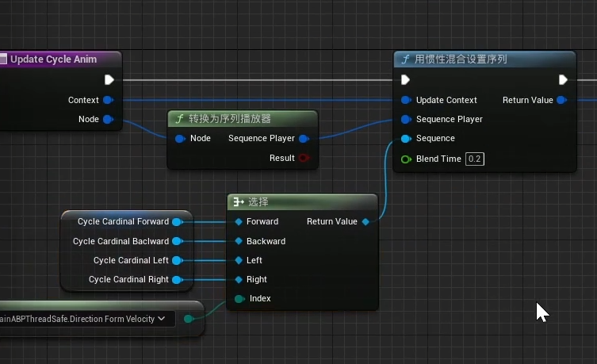The height and width of the screenshot is (364, 597).
Task: Select the Cycle Cardinal Baclward variable label
Action: click(x=121, y=241)
